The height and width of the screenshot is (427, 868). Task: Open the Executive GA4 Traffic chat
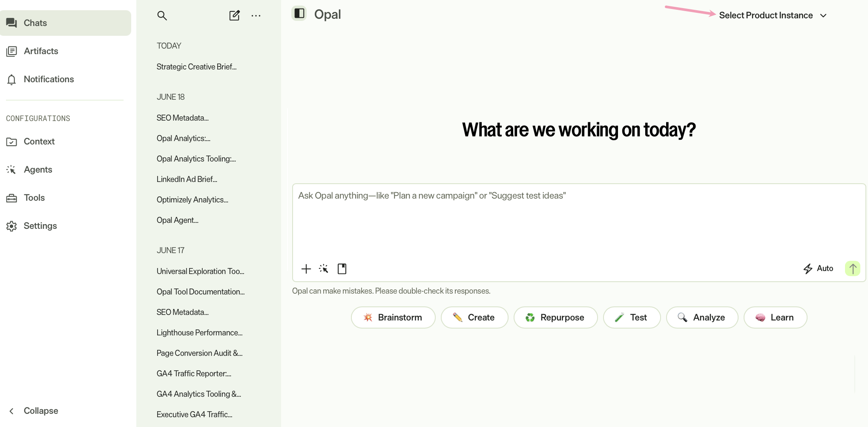(x=195, y=415)
